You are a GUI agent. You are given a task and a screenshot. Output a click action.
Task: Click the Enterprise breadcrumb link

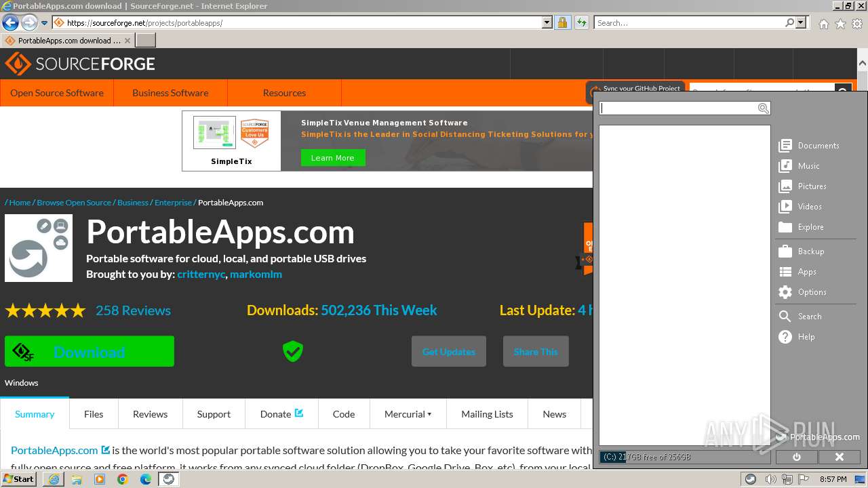coord(173,203)
